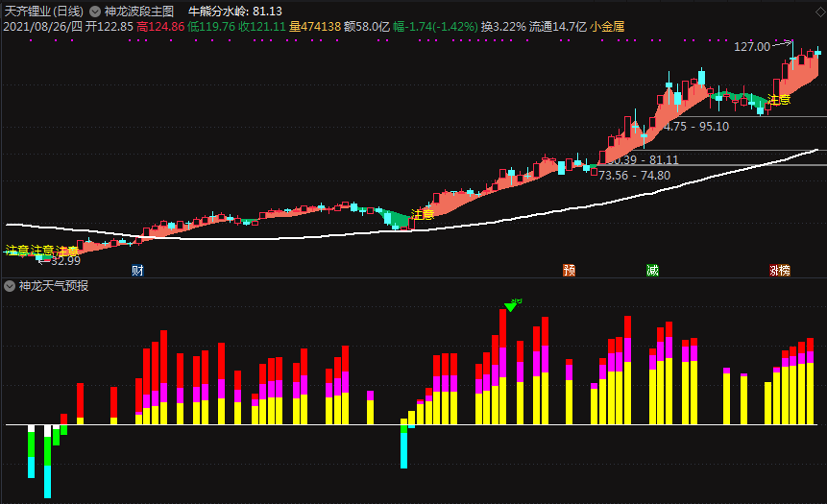This screenshot has height=504, width=827.
Task: Click the orange 预 event marker
Action: (x=569, y=271)
